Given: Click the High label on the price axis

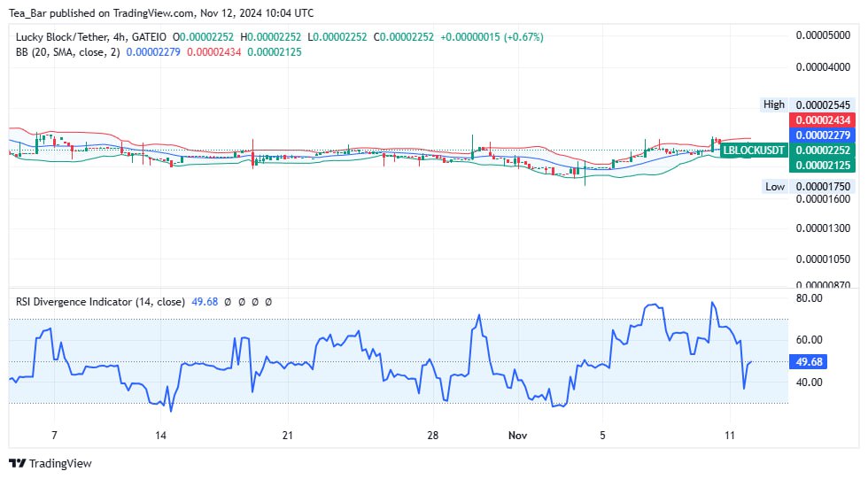Looking at the screenshot, I should click(x=774, y=104).
